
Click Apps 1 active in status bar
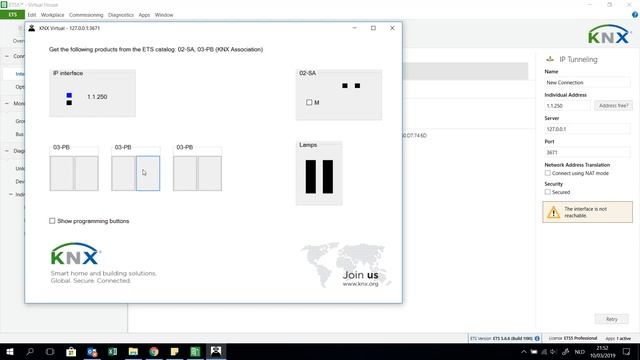tap(618, 338)
